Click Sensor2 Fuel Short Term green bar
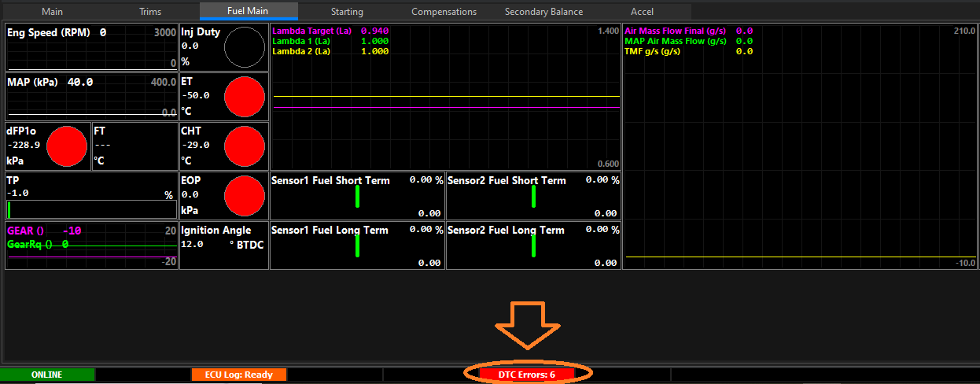The image size is (980, 384). (x=533, y=196)
